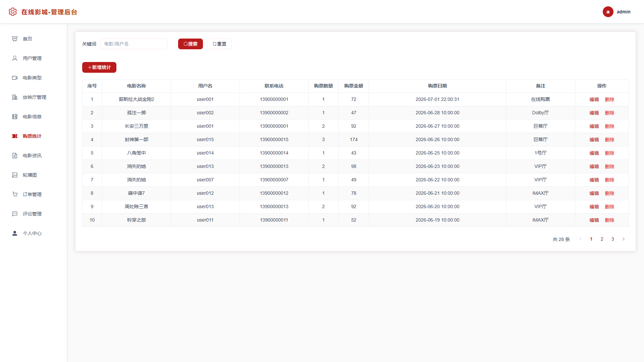The image size is (644, 362).
Task: Edit the 八角笼中 record
Action: [x=594, y=153]
